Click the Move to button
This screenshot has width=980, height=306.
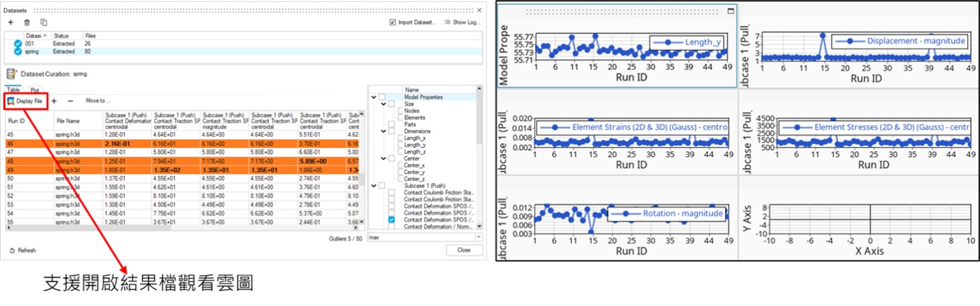(98, 101)
